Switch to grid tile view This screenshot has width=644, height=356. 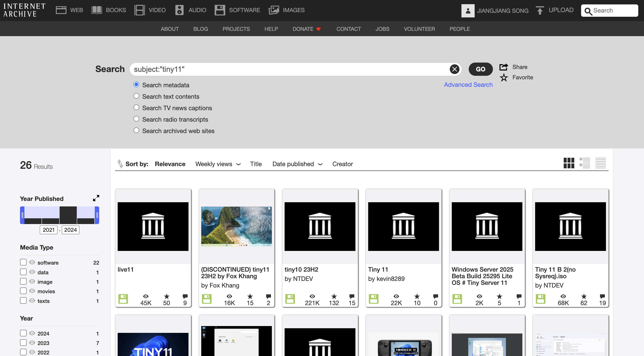tap(569, 163)
